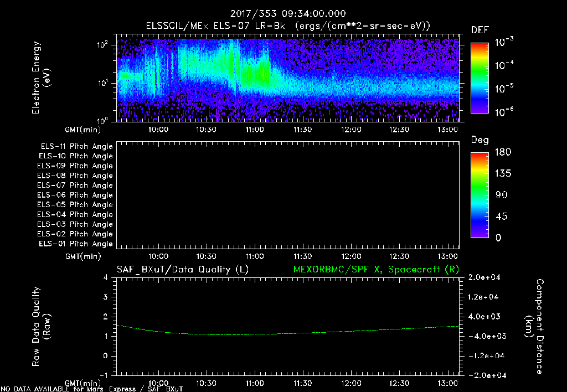Select the ELS-05 Pitch Angle row label
Screen dimensions: 567x392
coord(75,205)
